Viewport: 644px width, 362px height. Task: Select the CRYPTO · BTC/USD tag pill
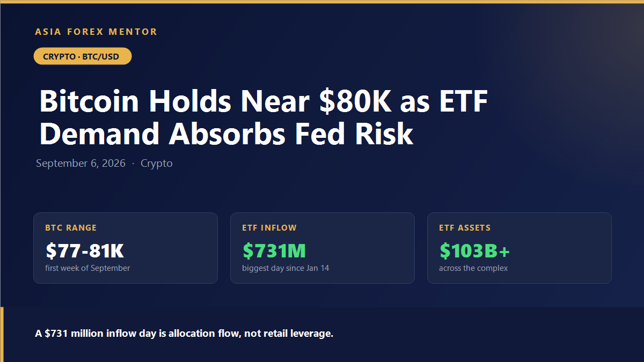pyautogui.click(x=83, y=56)
